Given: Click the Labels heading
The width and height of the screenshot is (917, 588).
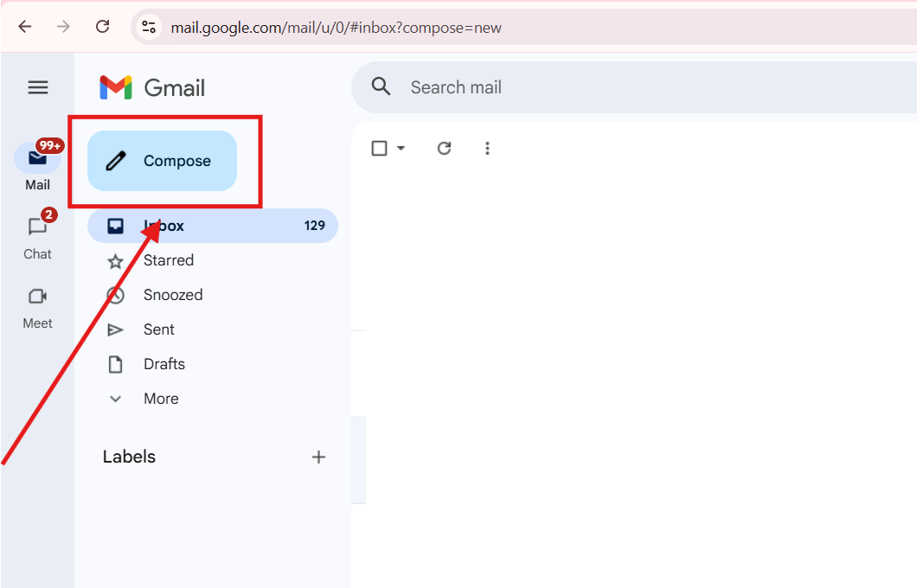Looking at the screenshot, I should pos(129,457).
